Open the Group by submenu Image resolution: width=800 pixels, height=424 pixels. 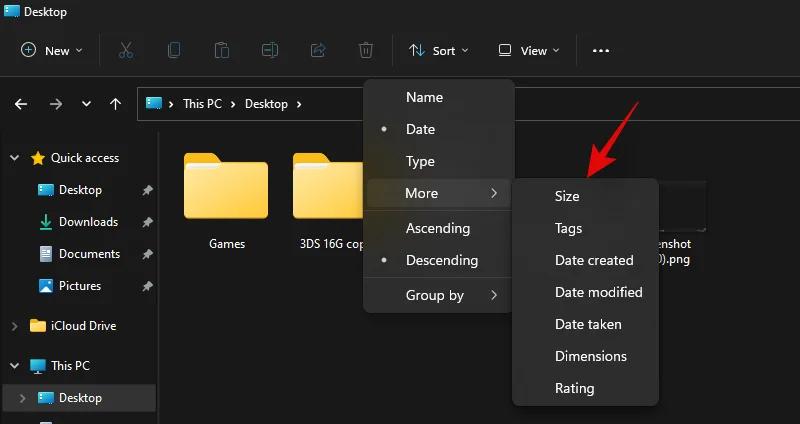pyautogui.click(x=439, y=295)
